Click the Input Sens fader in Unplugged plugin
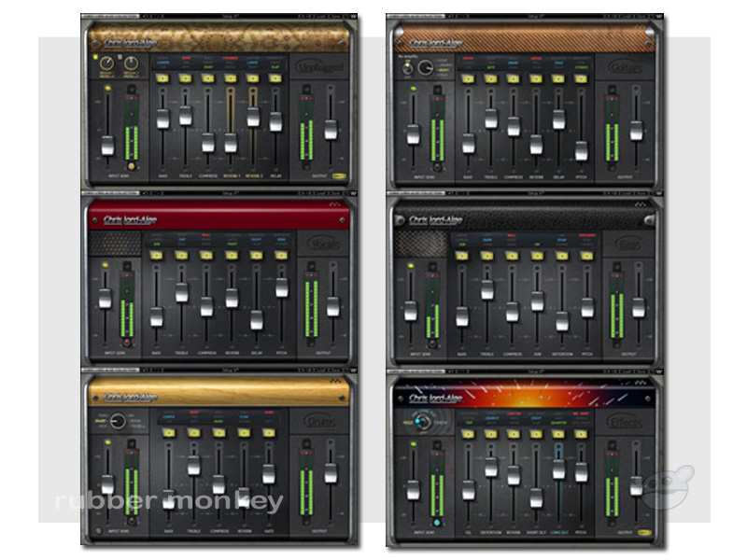This screenshot has width=747, height=560. tap(107, 146)
